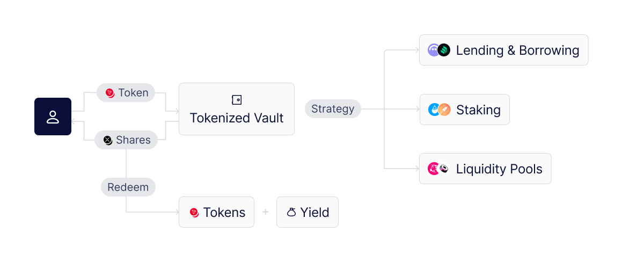Image resolution: width=644 pixels, height=262 pixels.
Task: Click the Tokenized Vault title text
Action: click(x=237, y=118)
